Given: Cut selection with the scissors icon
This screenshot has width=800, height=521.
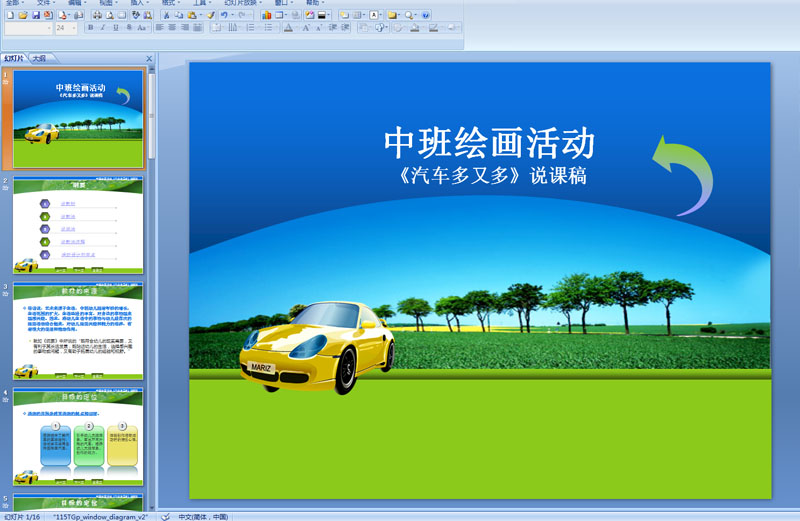Looking at the screenshot, I should pyautogui.click(x=166, y=15).
